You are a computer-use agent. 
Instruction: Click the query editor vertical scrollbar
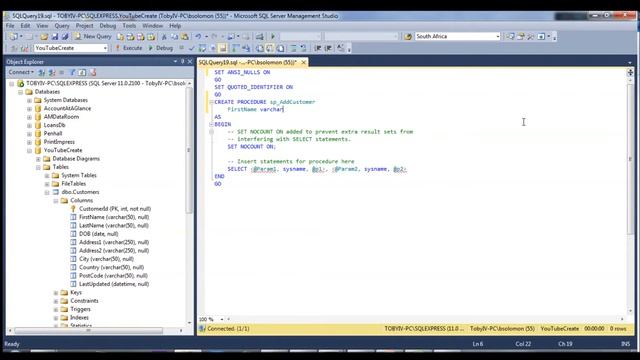point(630,159)
